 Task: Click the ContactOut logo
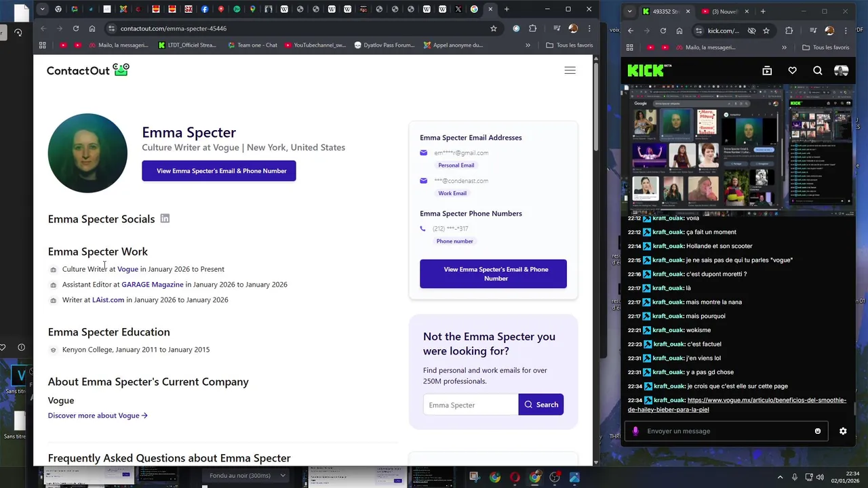pyautogui.click(x=88, y=70)
